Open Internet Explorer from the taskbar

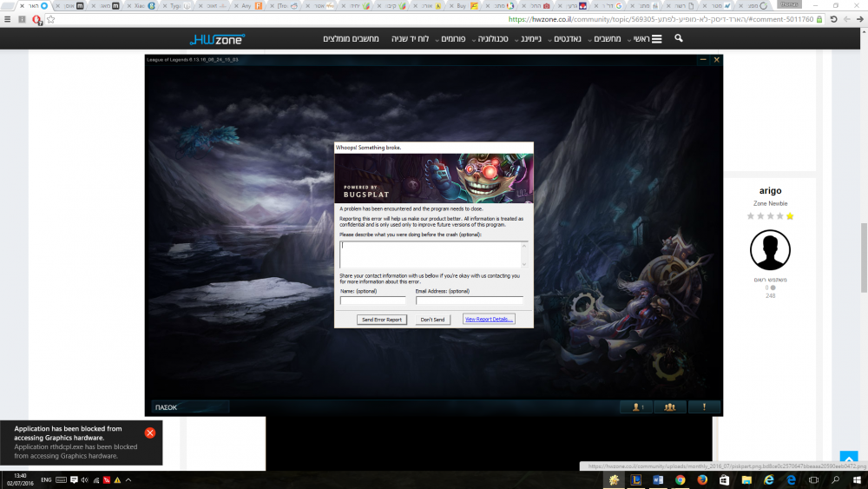[769, 480]
